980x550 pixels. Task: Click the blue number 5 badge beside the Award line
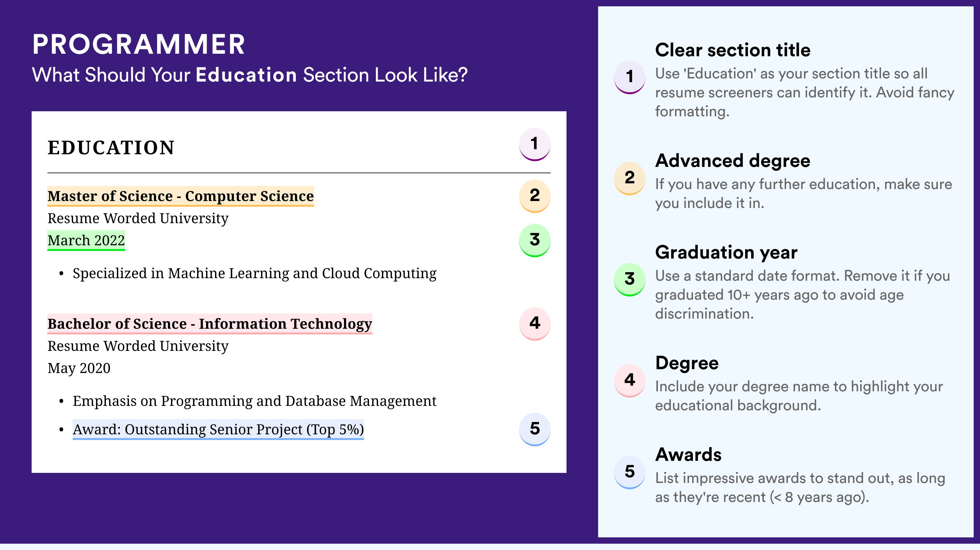click(535, 430)
